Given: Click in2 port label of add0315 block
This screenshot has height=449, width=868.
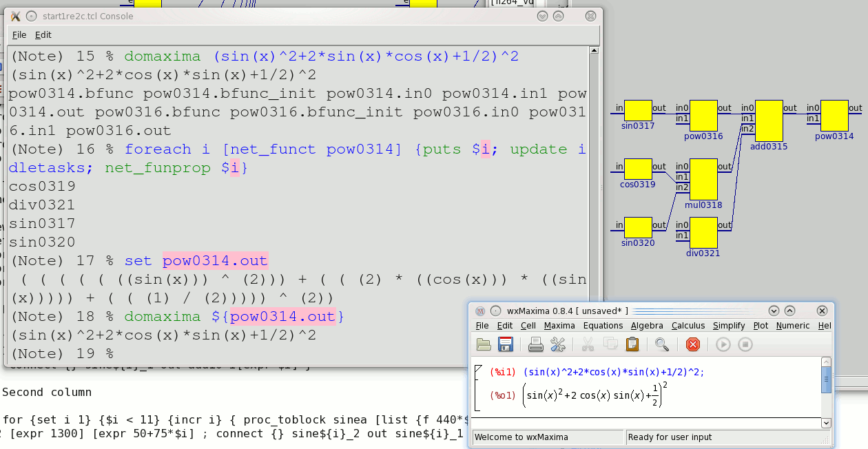Looking at the screenshot, I should (747, 129).
